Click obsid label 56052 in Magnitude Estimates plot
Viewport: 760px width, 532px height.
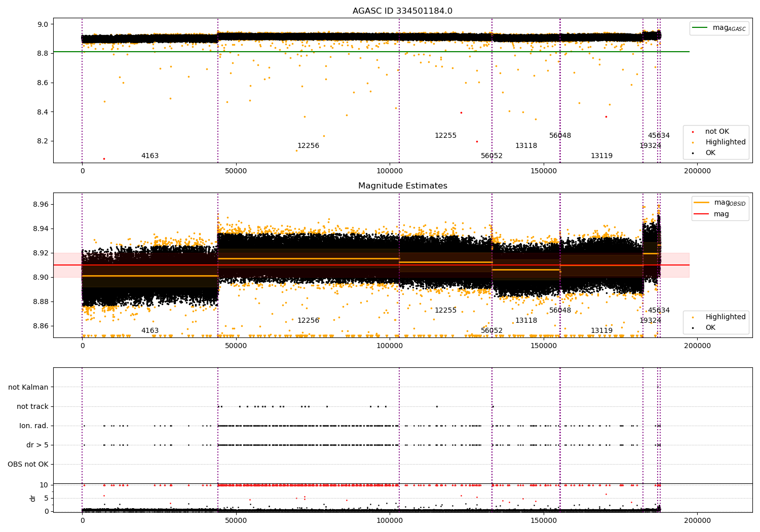491,331
